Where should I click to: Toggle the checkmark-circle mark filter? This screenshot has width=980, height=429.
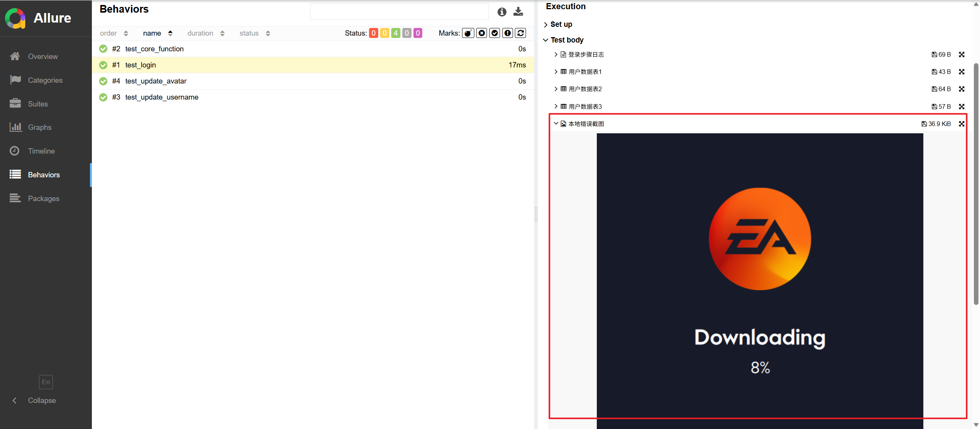click(x=495, y=33)
